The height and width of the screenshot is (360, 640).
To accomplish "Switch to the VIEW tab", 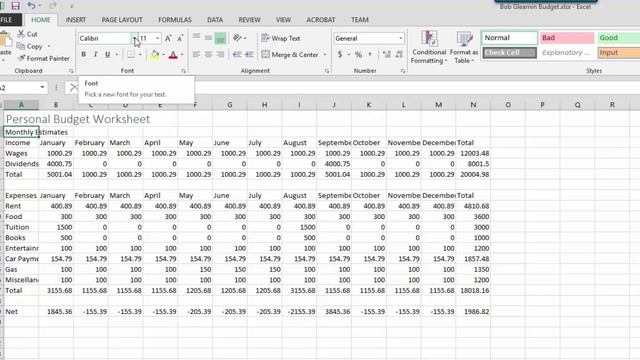I will click(x=283, y=20).
